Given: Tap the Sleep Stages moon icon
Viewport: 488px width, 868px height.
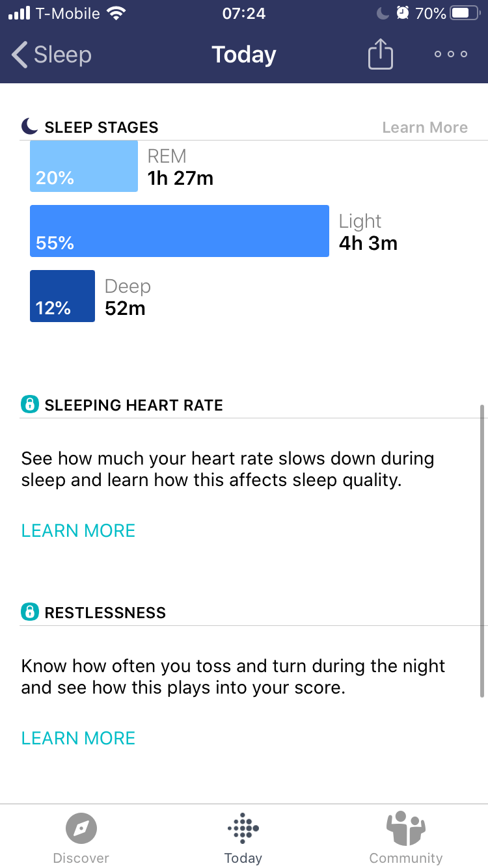Looking at the screenshot, I should (29, 126).
